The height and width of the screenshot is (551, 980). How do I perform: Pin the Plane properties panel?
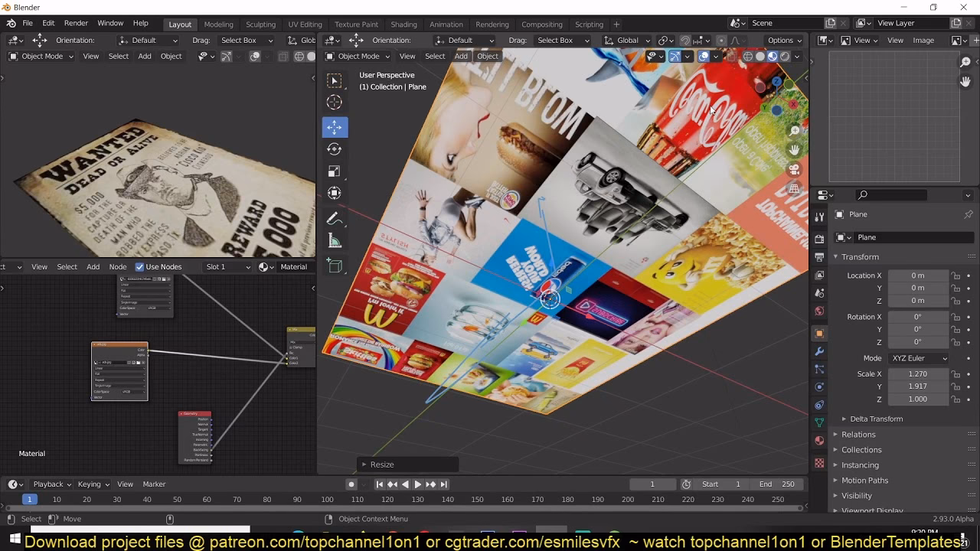[x=969, y=214]
